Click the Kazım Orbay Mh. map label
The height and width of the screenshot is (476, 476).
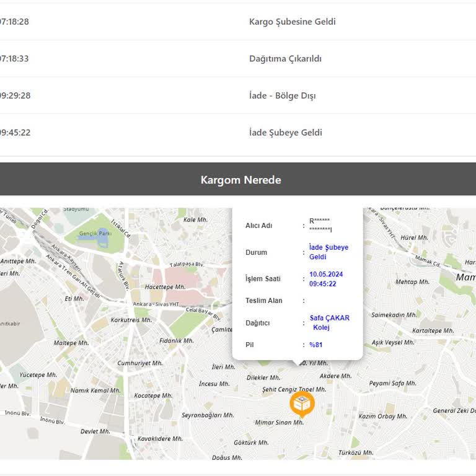(386, 416)
